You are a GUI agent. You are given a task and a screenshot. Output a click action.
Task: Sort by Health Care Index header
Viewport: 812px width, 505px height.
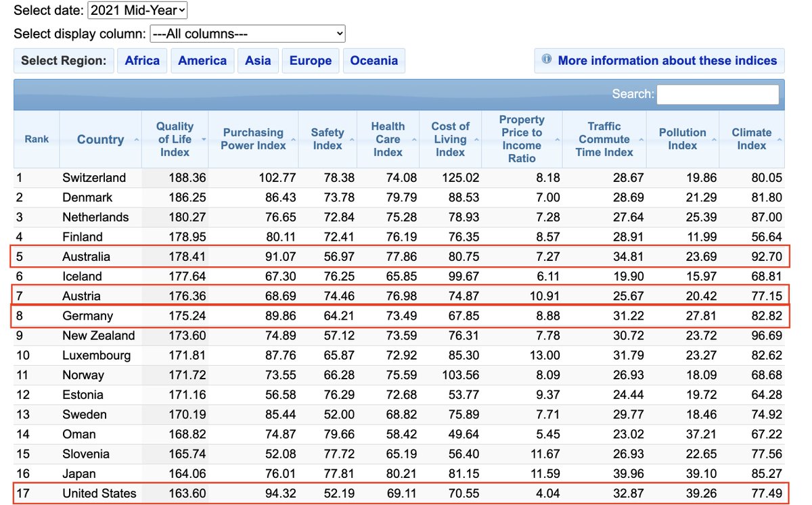(388, 139)
